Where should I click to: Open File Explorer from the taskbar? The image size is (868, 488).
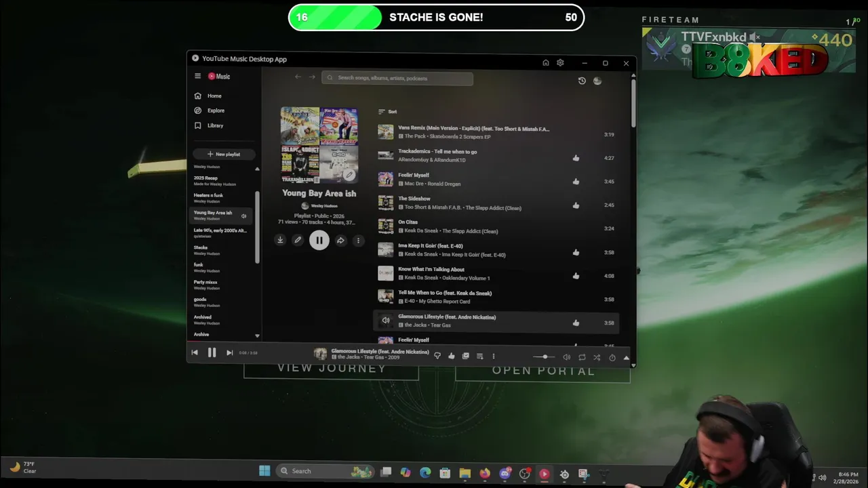[465, 473]
